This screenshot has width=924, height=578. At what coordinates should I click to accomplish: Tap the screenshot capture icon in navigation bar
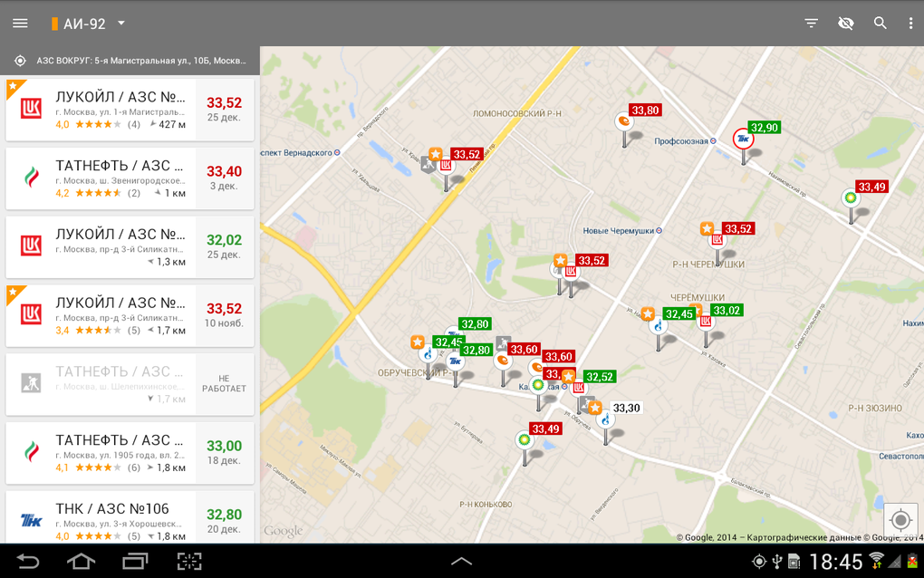coord(189,562)
